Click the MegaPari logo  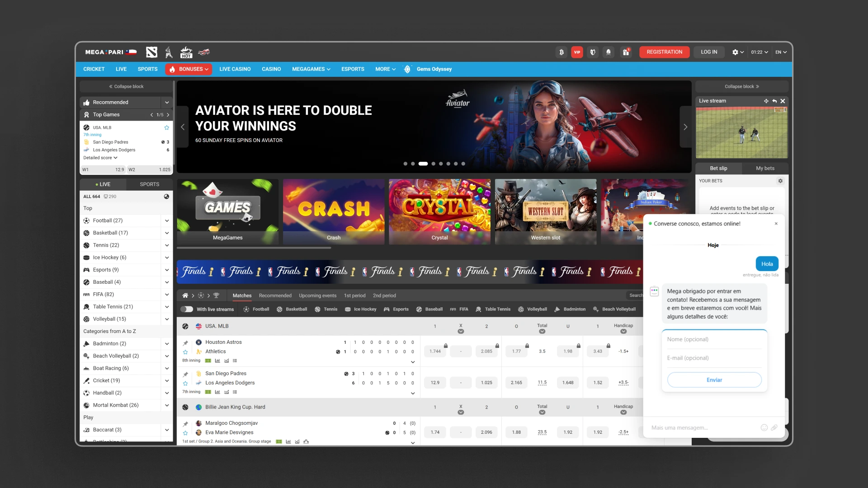pos(111,52)
